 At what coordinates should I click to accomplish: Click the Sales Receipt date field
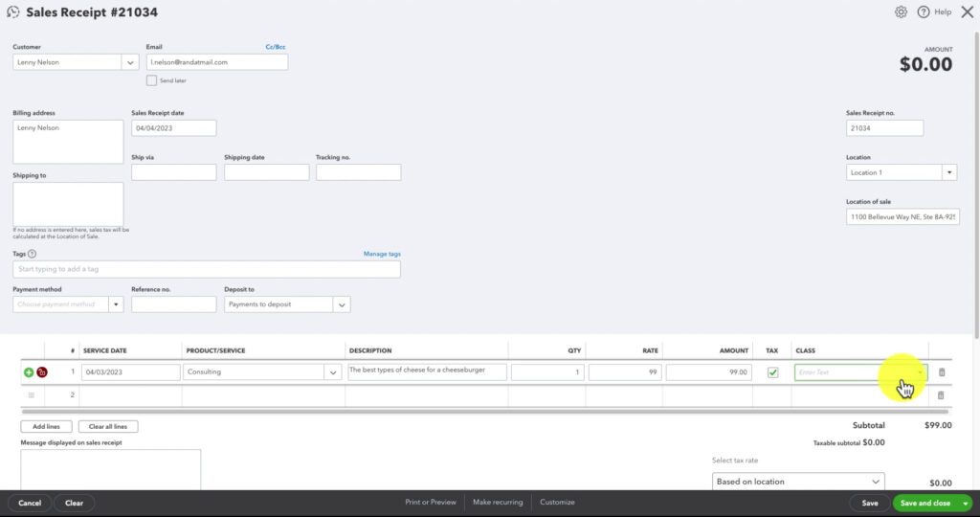pos(174,128)
